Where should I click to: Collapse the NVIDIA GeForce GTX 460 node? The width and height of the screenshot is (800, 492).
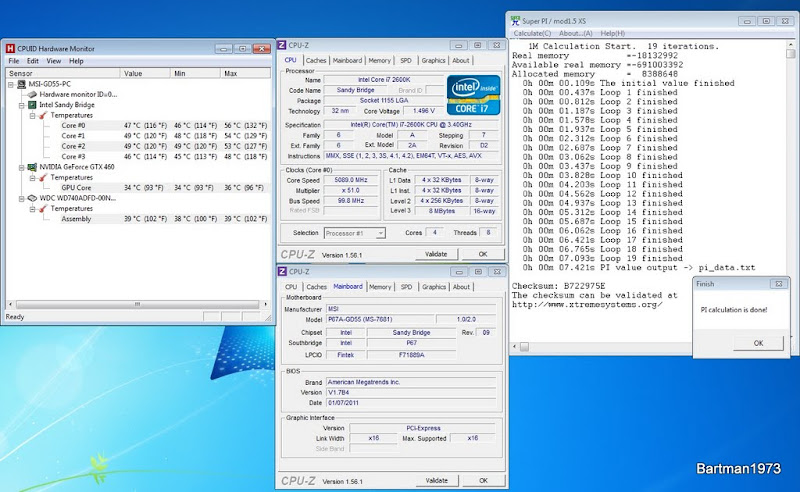(x=20, y=167)
